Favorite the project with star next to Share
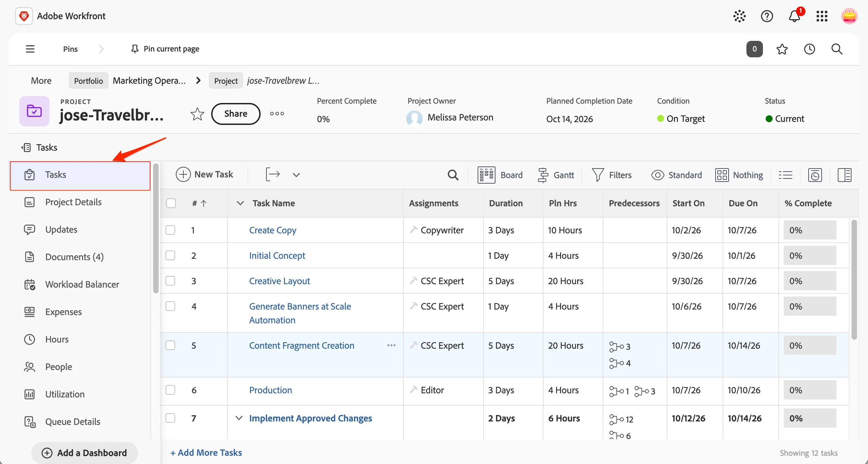Image resolution: width=868 pixels, height=464 pixels. click(197, 114)
